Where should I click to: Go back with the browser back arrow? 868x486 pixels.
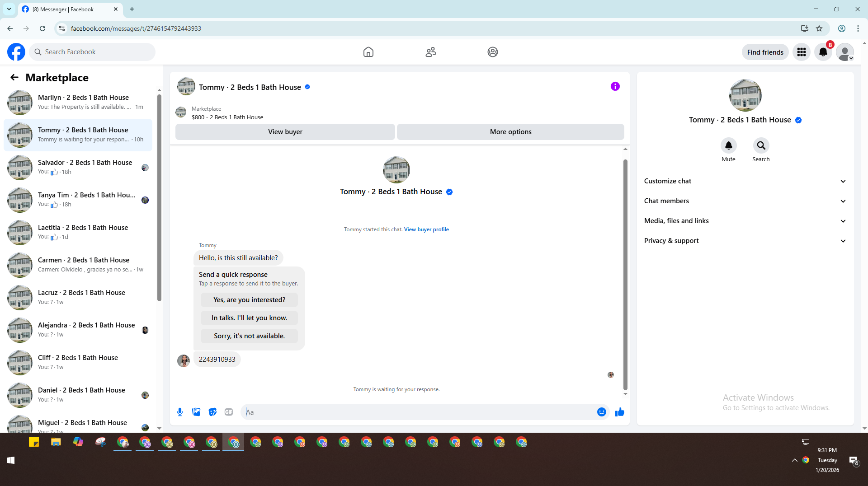point(10,28)
